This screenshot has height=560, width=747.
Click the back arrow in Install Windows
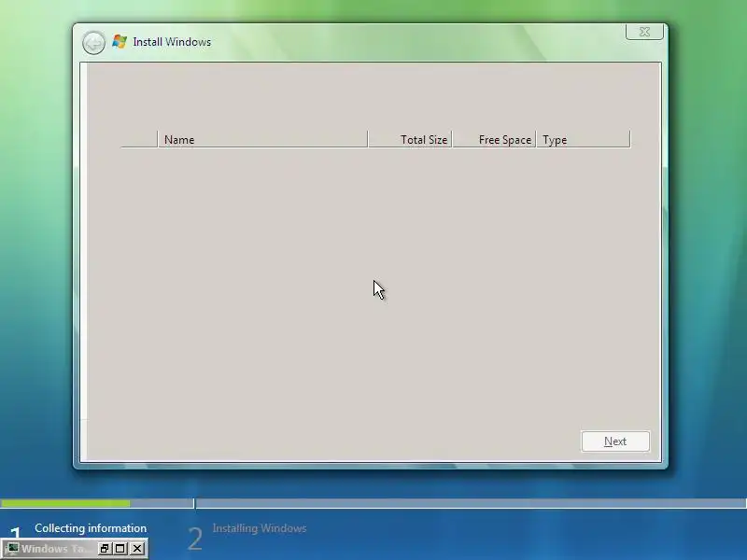pos(93,43)
